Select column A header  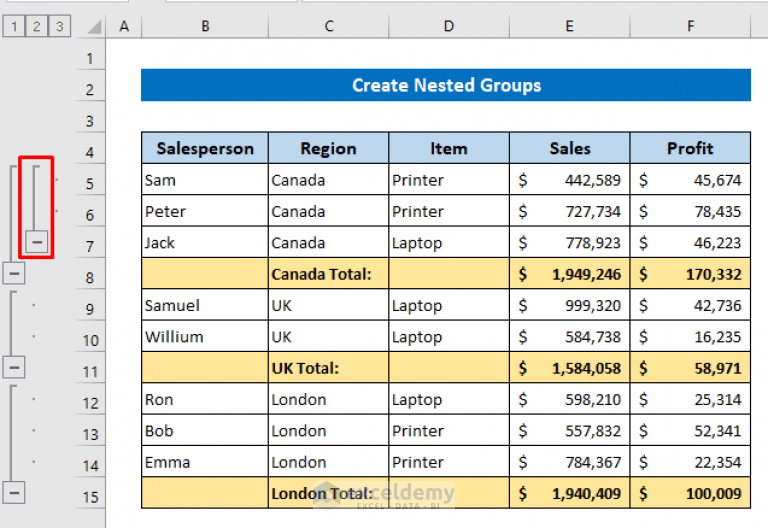pyautogui.click(x=124, y=26)
